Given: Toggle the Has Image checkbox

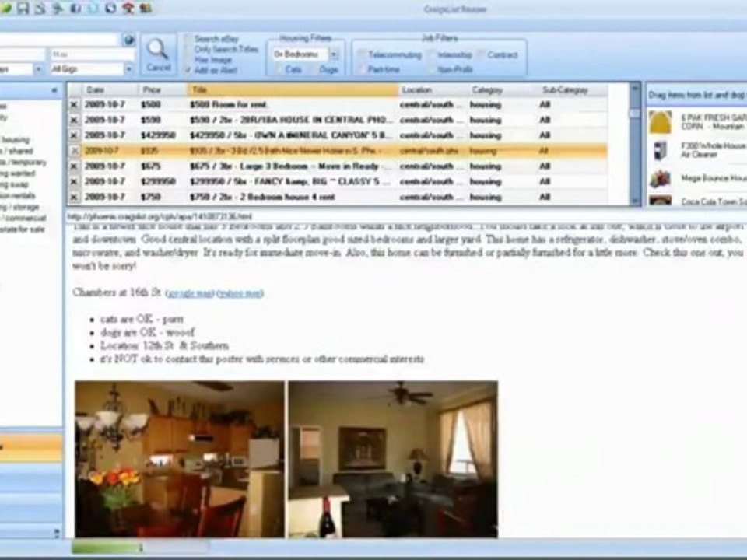Looking at the screenshot, I should [188, 60].
